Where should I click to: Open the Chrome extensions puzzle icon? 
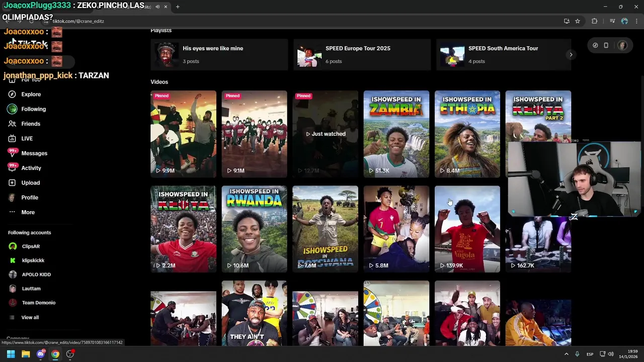[x=595, y=21]
